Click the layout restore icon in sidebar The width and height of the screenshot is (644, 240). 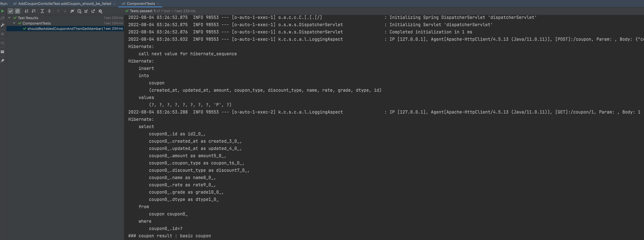coord(3,52)
